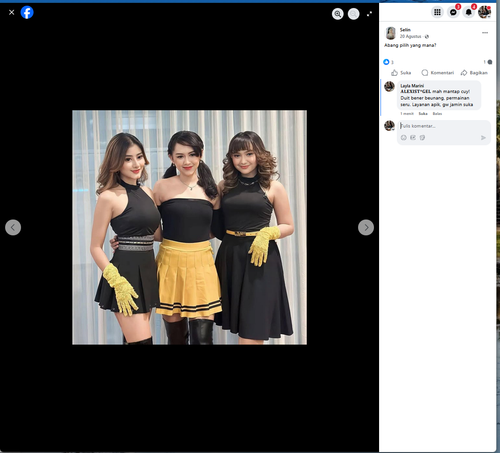Open Messenger chats icon

coord(453,12)
